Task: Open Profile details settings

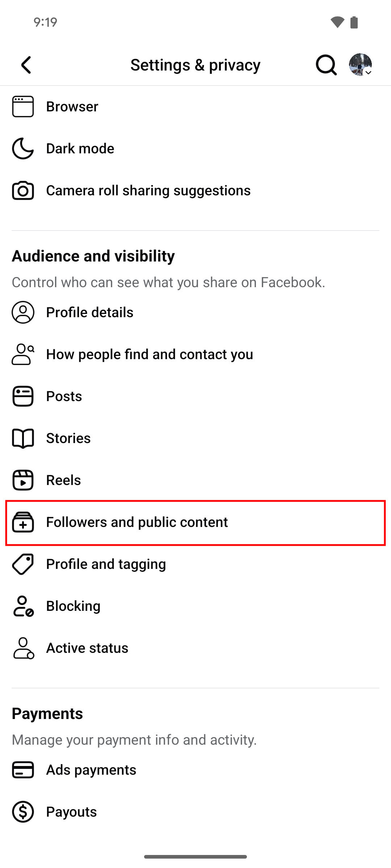Action: 90,312
